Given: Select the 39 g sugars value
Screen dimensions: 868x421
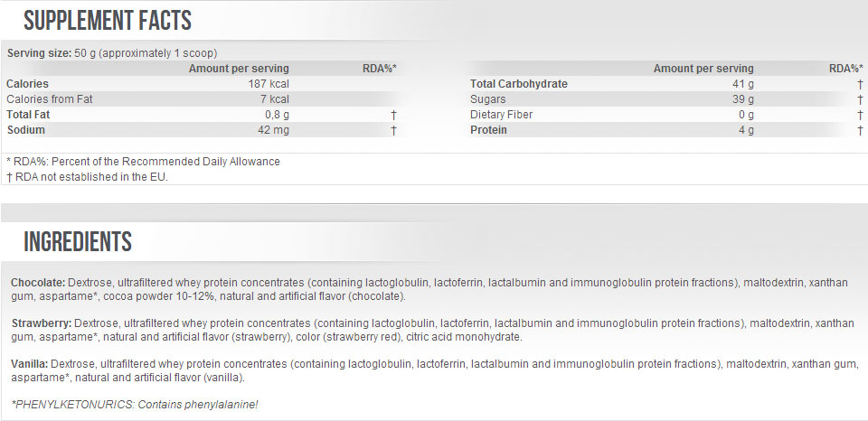Looking at the screenshot, I should point(744,99).
